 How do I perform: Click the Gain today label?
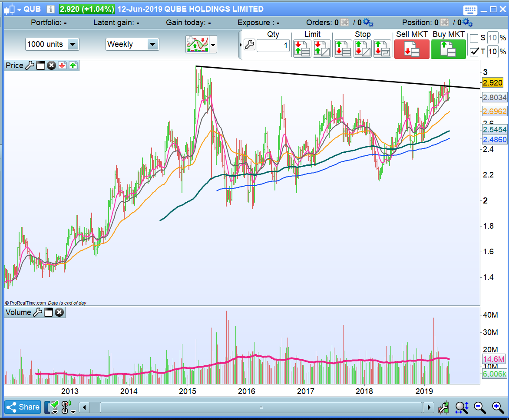click(188, 23)
